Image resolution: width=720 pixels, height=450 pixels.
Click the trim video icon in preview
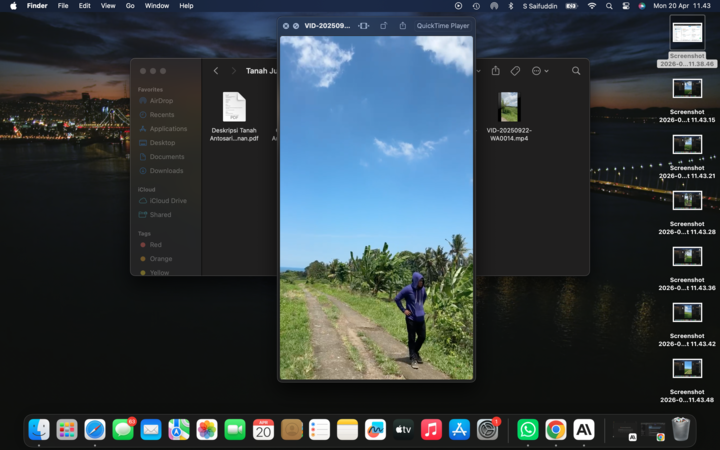coord(363,26)
